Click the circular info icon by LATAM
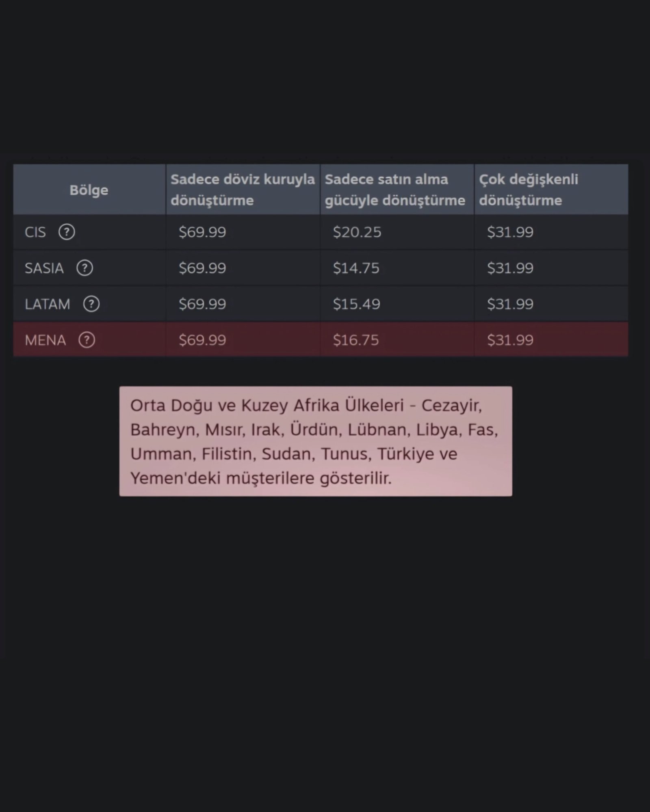 [x=92, y=304]
